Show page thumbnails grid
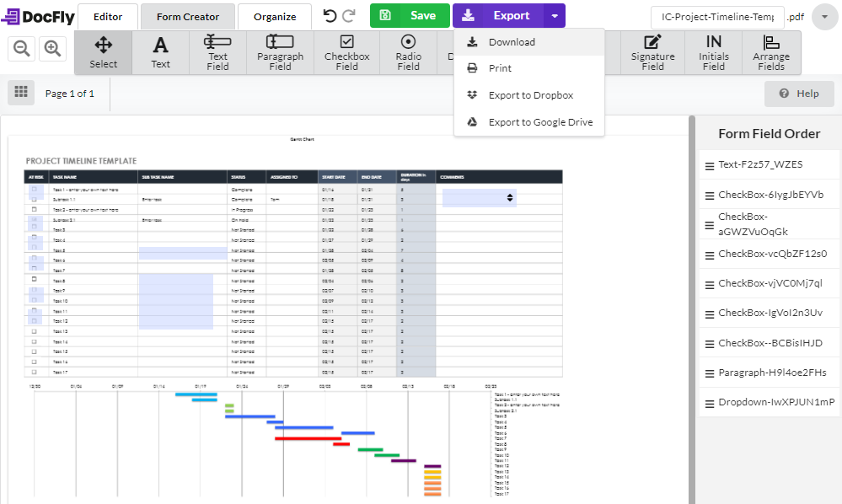842x504 pixels. (21, 94)
